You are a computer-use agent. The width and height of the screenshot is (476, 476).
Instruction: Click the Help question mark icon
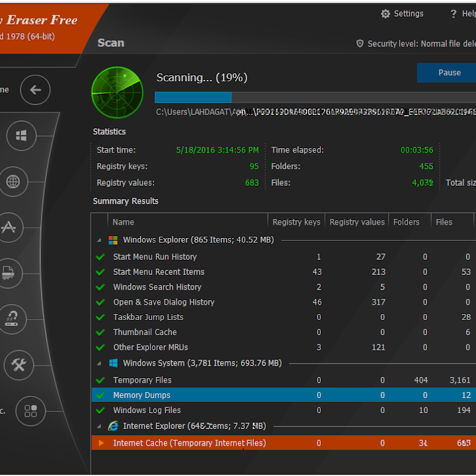pos(454,14)
